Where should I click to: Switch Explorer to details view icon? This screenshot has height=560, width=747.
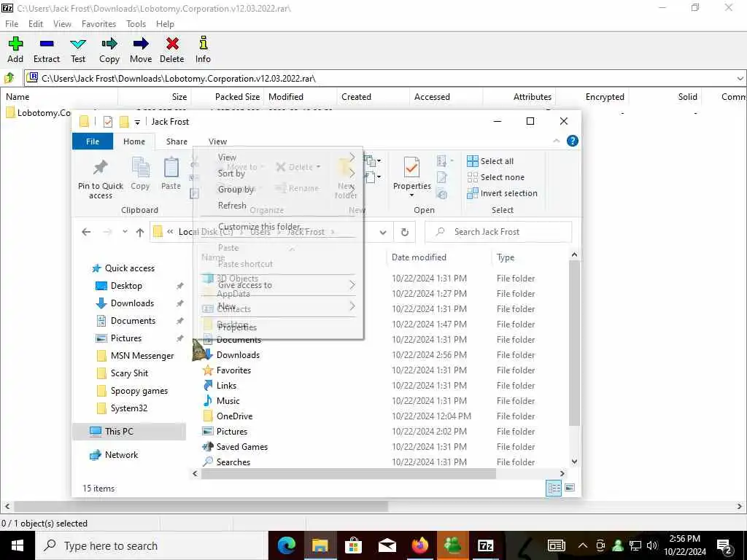(554, 488)
